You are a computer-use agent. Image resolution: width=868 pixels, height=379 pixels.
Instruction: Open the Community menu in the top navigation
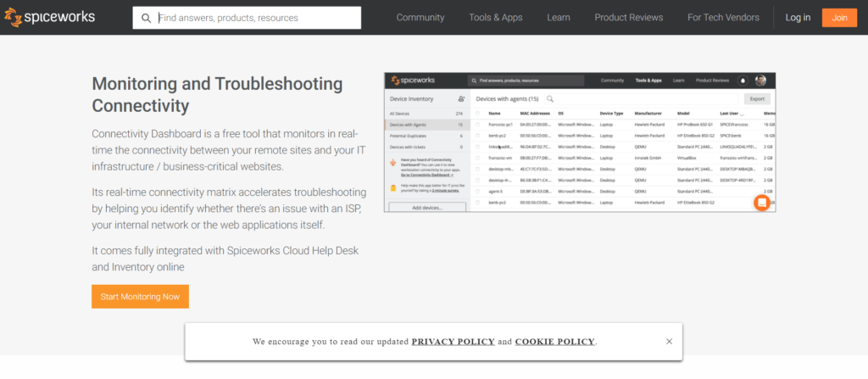pos(420,18)
